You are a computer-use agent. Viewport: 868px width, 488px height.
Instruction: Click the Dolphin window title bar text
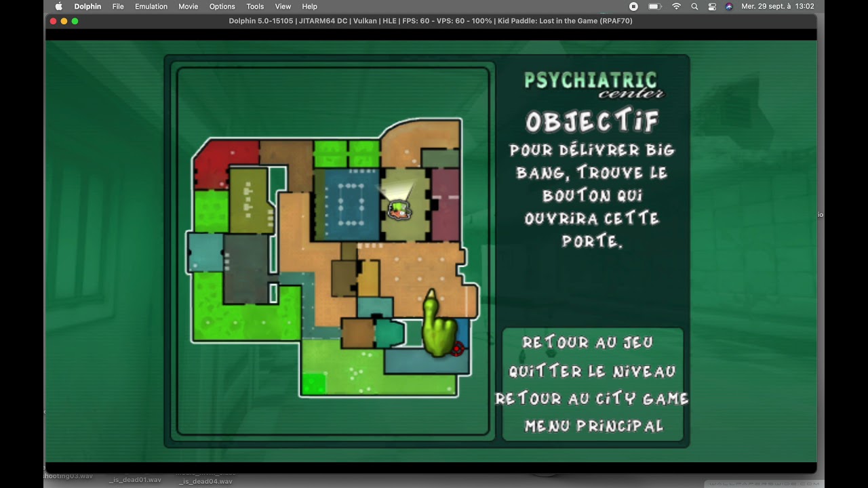(431, 21)
